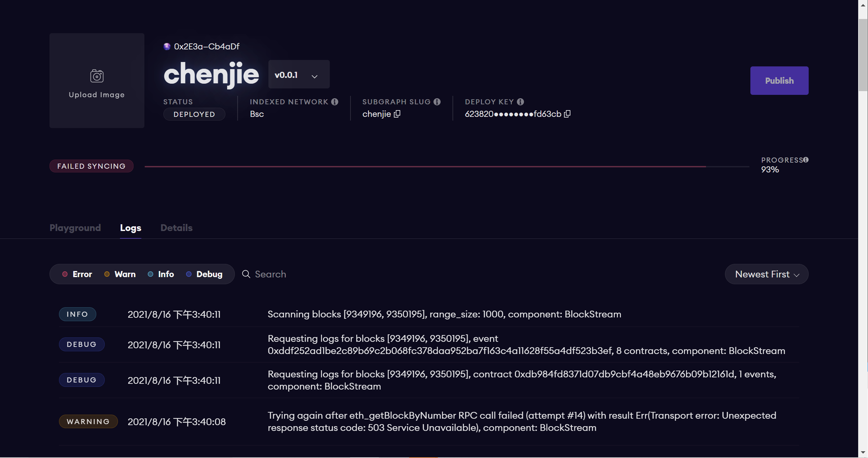Open the v0.0.1 version dropdown
The height and width of the screenshot is (458, 868).
[299, 74]
